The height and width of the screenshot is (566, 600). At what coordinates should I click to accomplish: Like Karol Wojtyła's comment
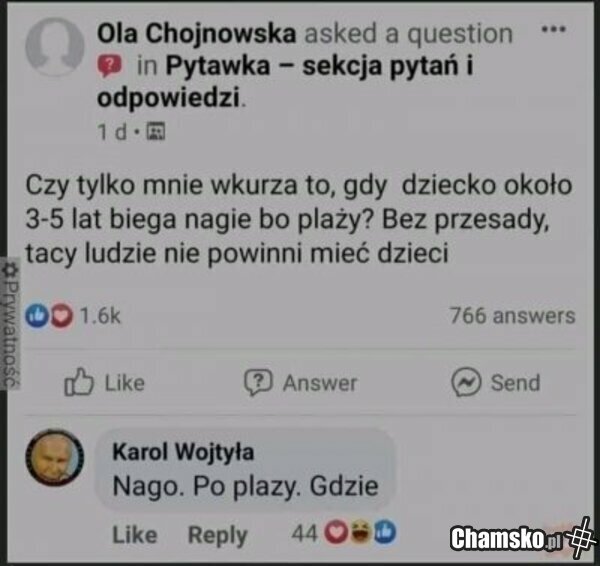click(x=135, y=534)
